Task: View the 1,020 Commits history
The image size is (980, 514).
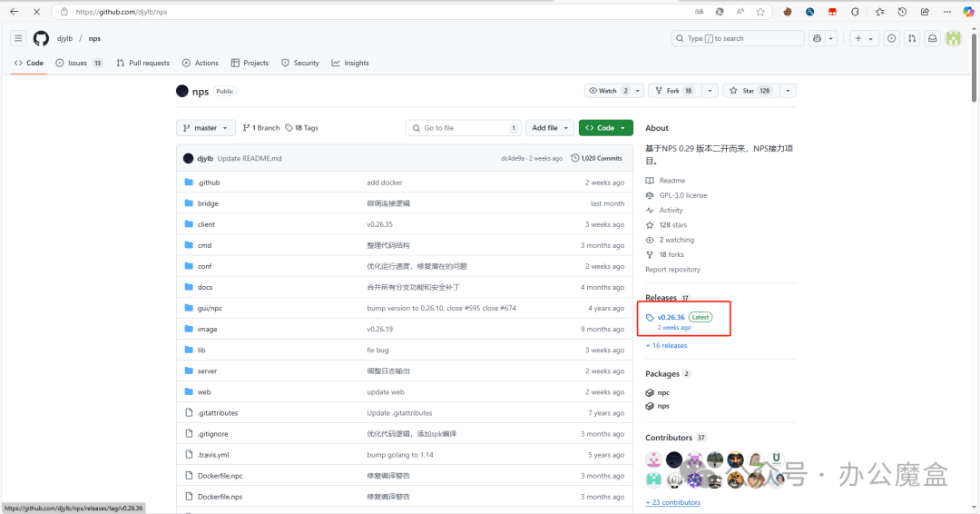Action: [597, 158]
